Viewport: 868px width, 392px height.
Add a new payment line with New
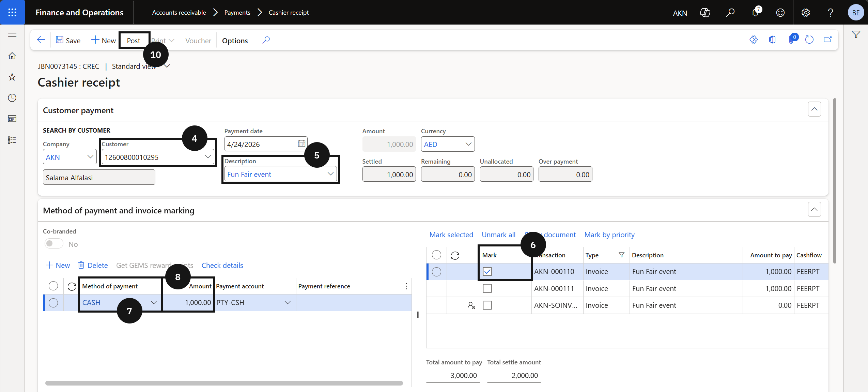coord(58,266)
